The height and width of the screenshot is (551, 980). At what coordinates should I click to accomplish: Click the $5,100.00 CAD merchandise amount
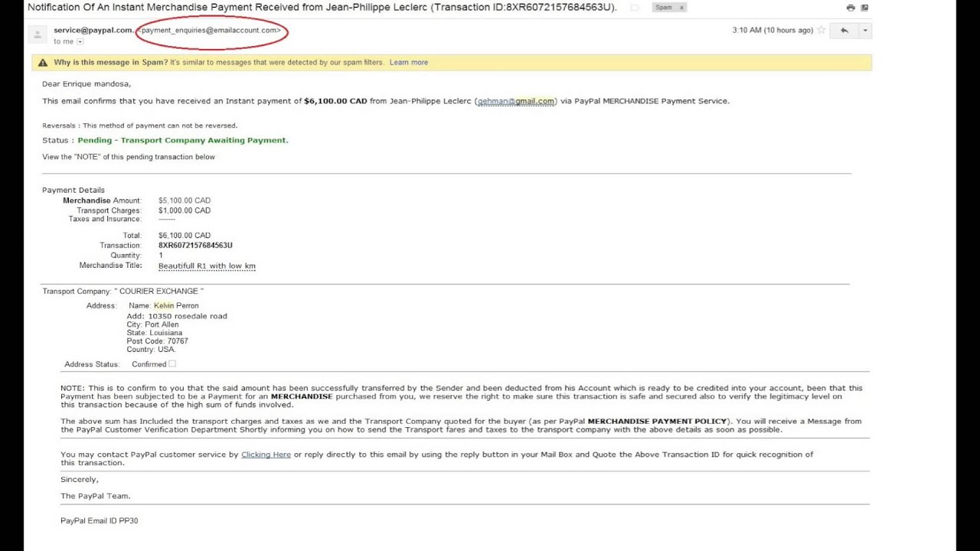tap(185, 201)
